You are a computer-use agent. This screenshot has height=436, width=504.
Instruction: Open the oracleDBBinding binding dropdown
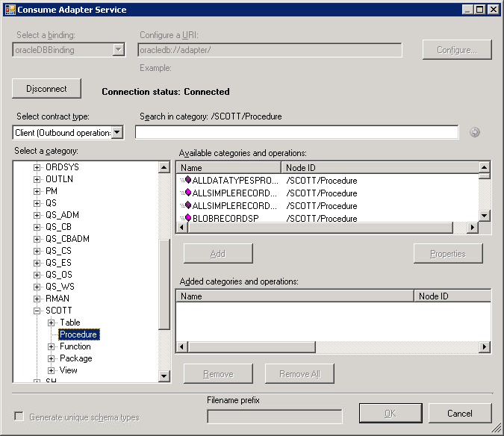[x=119, y=49]
